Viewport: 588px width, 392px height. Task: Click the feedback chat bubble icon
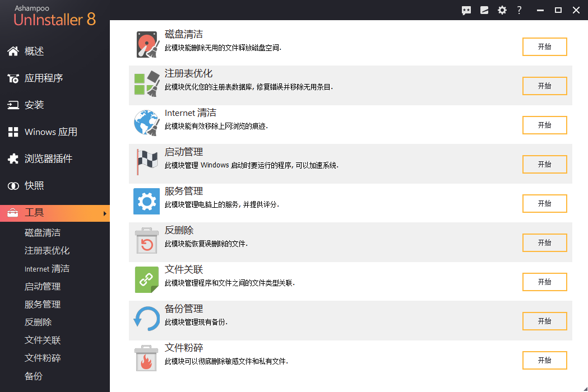[x=466, y=10]
